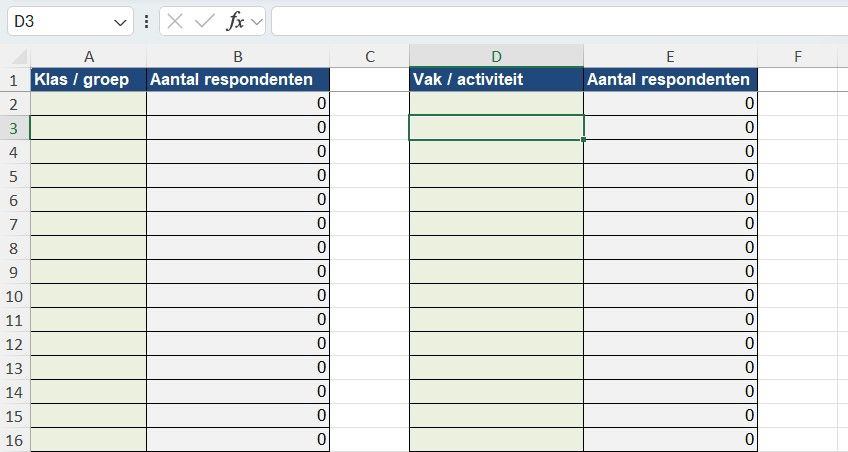Select cell E5 with value 0

(671, 175)
